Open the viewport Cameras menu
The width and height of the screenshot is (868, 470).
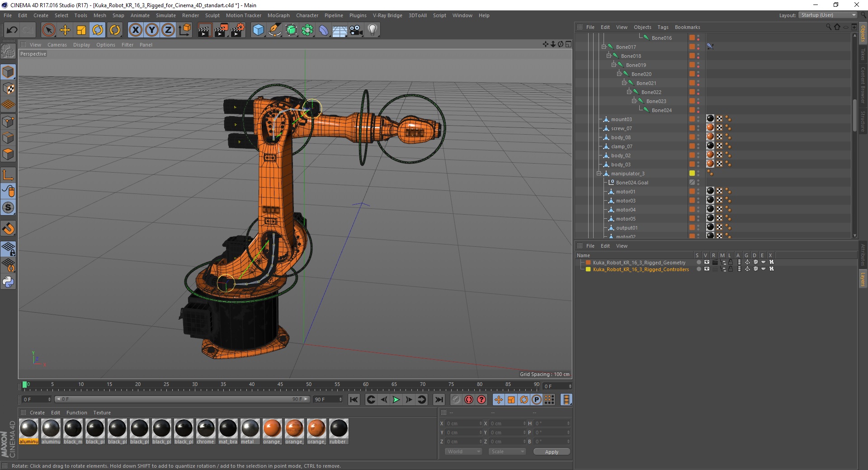coord(57,45)
